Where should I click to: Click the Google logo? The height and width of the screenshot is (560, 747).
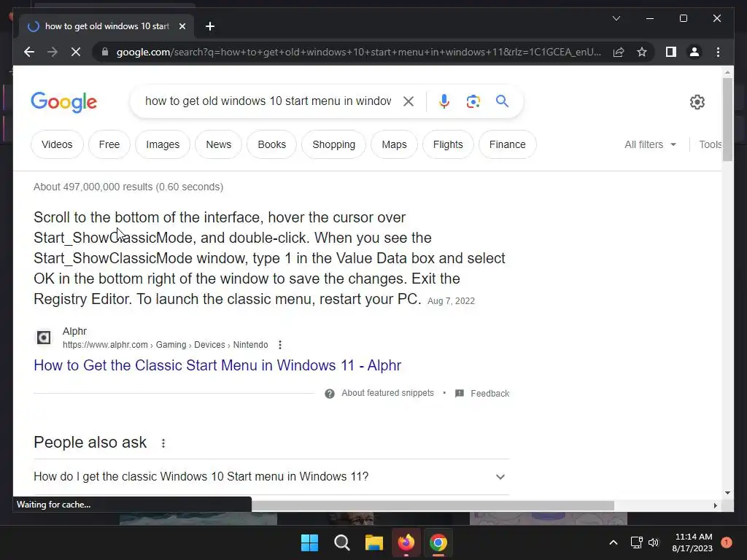point(64,102)
